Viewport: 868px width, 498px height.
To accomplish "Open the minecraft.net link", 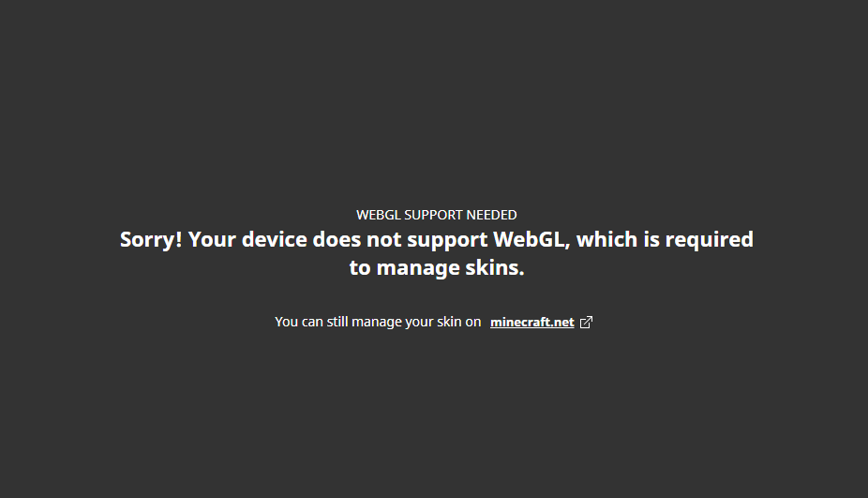I will 531,323.
